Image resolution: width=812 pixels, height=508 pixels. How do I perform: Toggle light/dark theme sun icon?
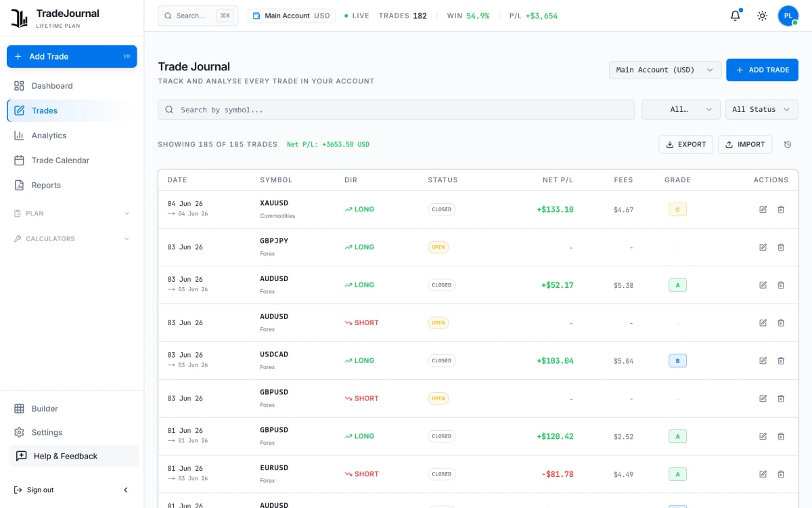pos(763,16)
